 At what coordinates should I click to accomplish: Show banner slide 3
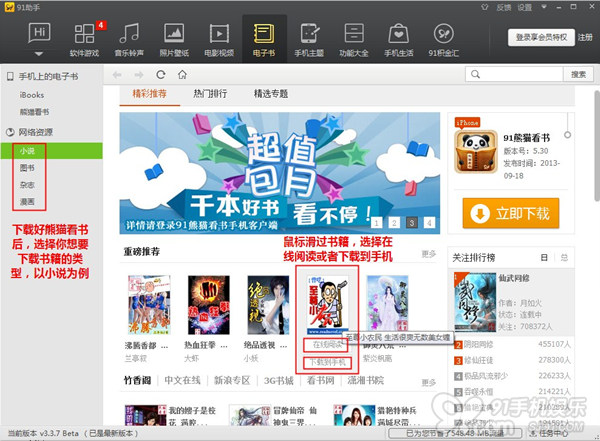412,222
